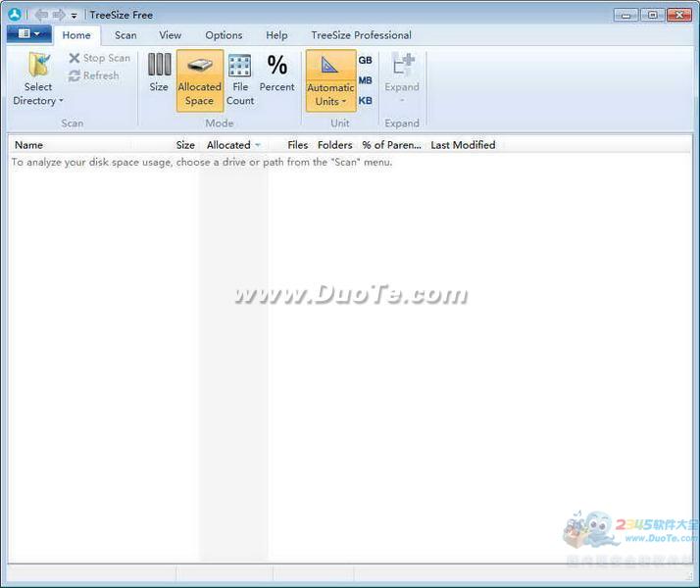This screenshot has height=588, width=700.
Task: Switch to Size mode
Action: tap(159, 73)
